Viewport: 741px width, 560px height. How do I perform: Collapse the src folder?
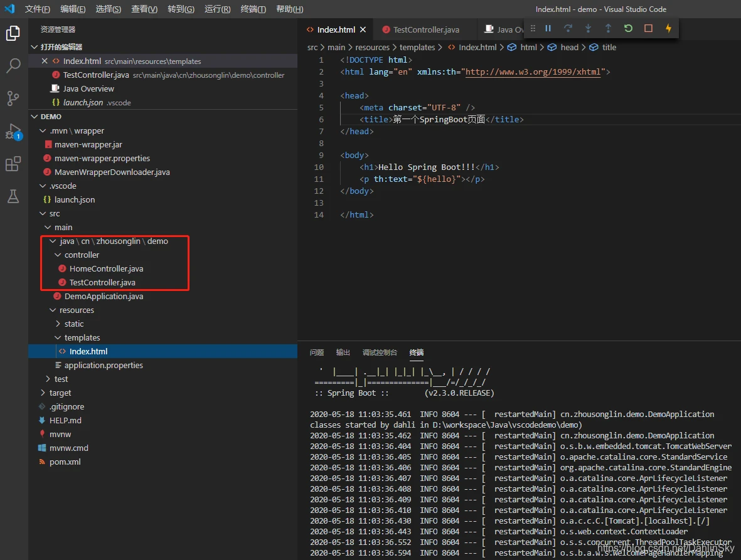tap(43, 213)
